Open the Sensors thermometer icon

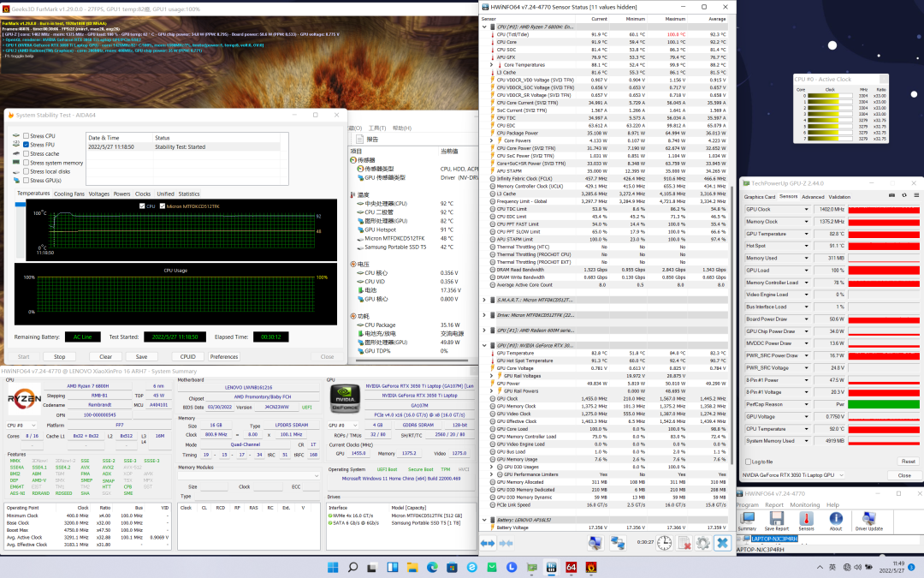[806, 516]
